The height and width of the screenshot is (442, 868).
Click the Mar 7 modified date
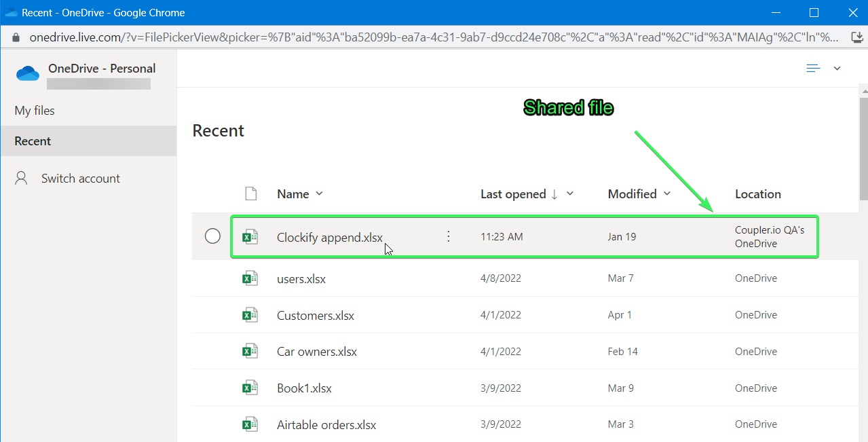[x=621, y=278]
